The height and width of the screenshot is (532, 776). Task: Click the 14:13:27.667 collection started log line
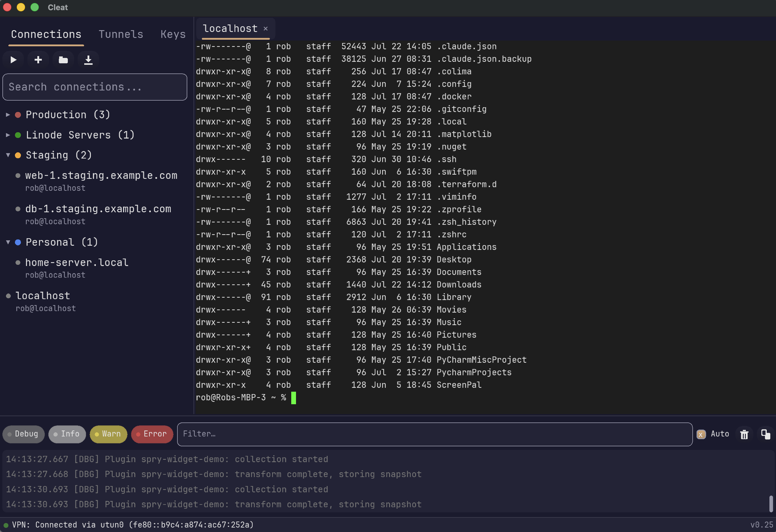tap(167, 459)
